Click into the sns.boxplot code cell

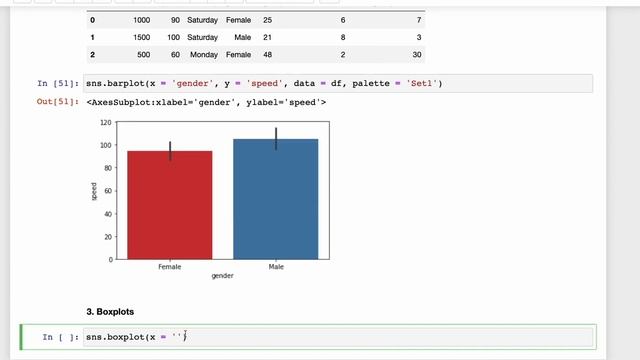pos(338,337)
